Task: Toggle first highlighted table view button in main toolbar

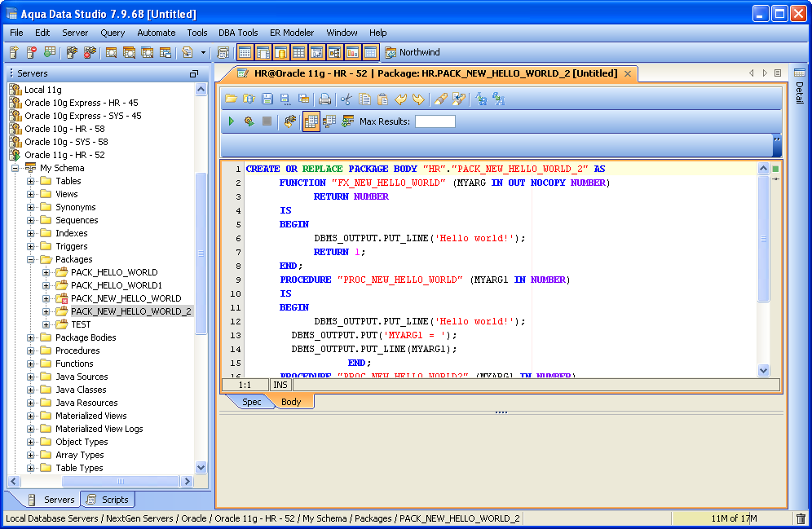Action: pos(245,52)
